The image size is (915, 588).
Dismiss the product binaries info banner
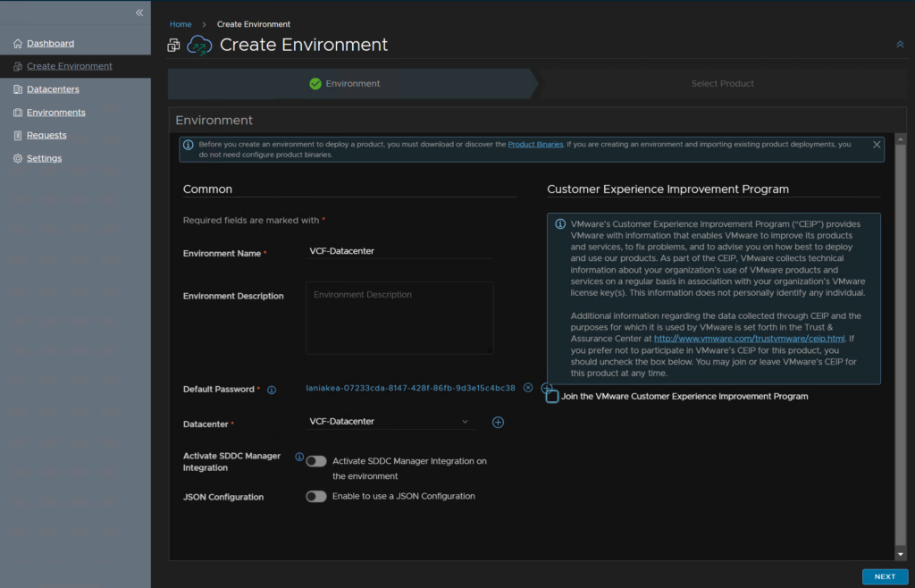point(877,145)
